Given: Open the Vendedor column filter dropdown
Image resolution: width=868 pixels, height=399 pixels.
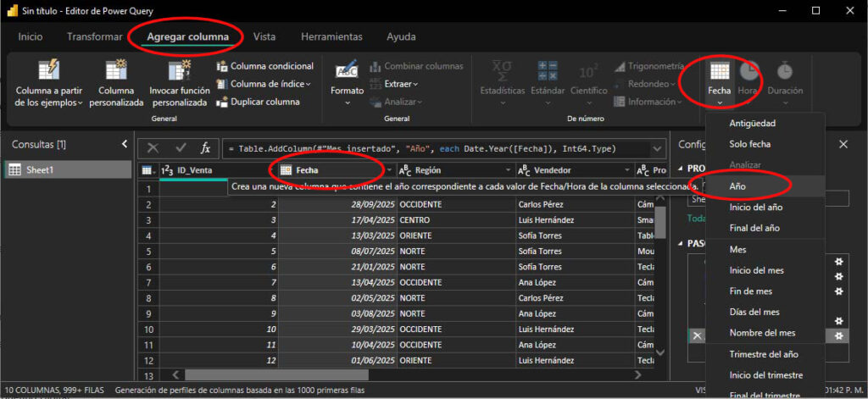Looking at the screenshot, I should point(628,170).
